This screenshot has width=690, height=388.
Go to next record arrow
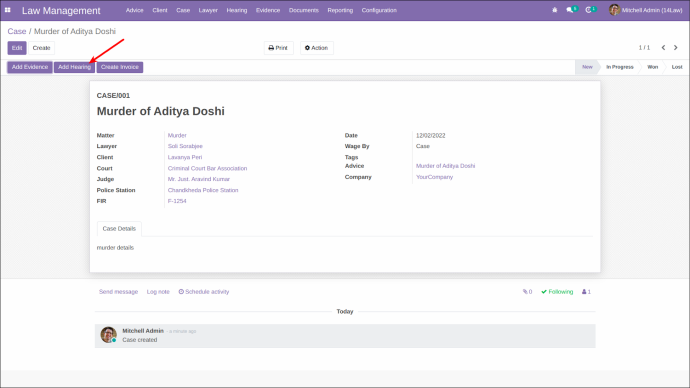click(675, 48)
